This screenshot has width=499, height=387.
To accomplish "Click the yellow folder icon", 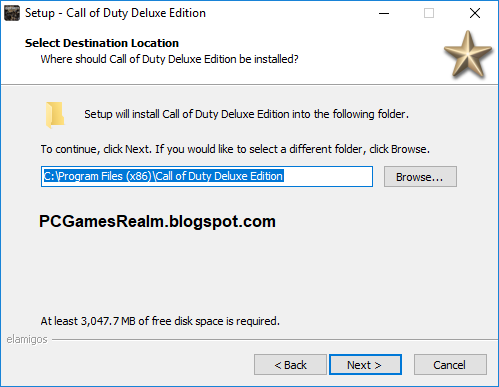I will click(55, 115).
